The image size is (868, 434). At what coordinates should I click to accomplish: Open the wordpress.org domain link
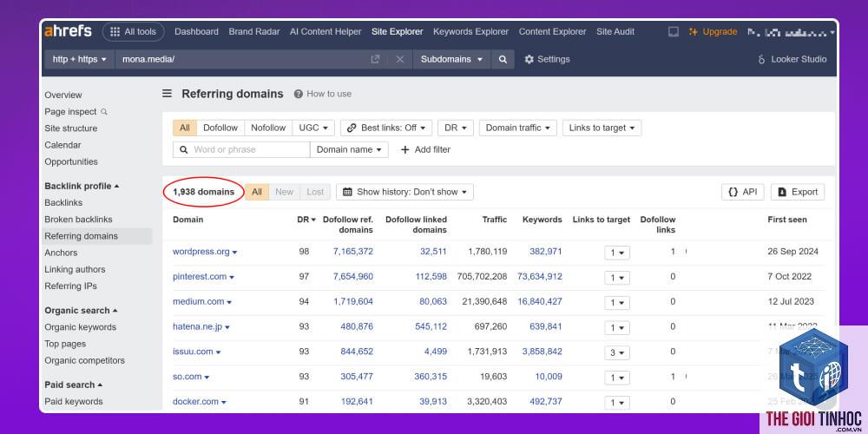coord(201,252)
